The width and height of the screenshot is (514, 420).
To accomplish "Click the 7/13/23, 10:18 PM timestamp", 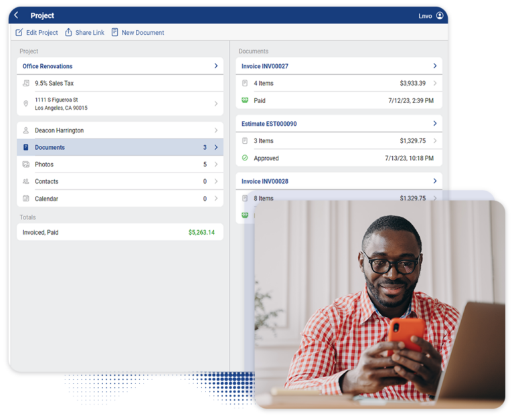I will pos(410,159).
